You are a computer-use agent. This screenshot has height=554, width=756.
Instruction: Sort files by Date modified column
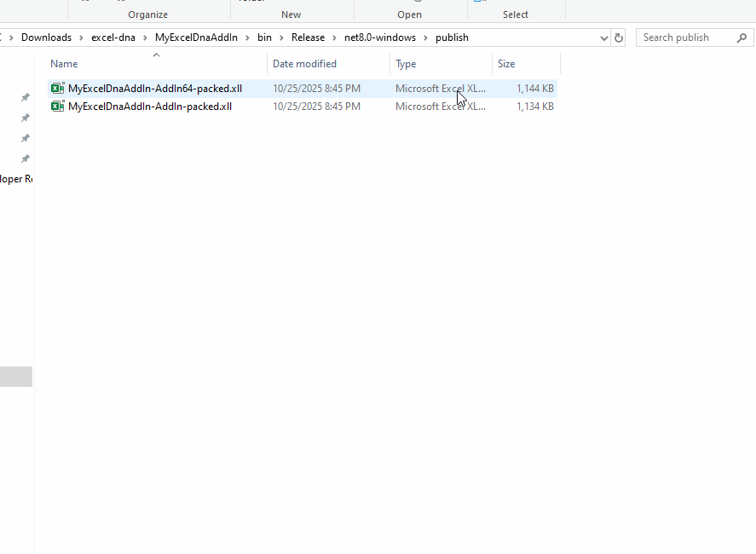tap(304, 64)
